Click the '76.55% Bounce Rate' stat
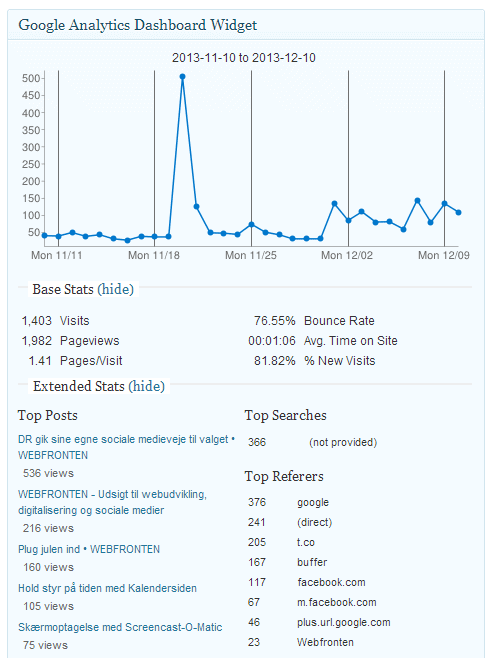This screenshot has height=658, width=492. click(x=314, y=321)
